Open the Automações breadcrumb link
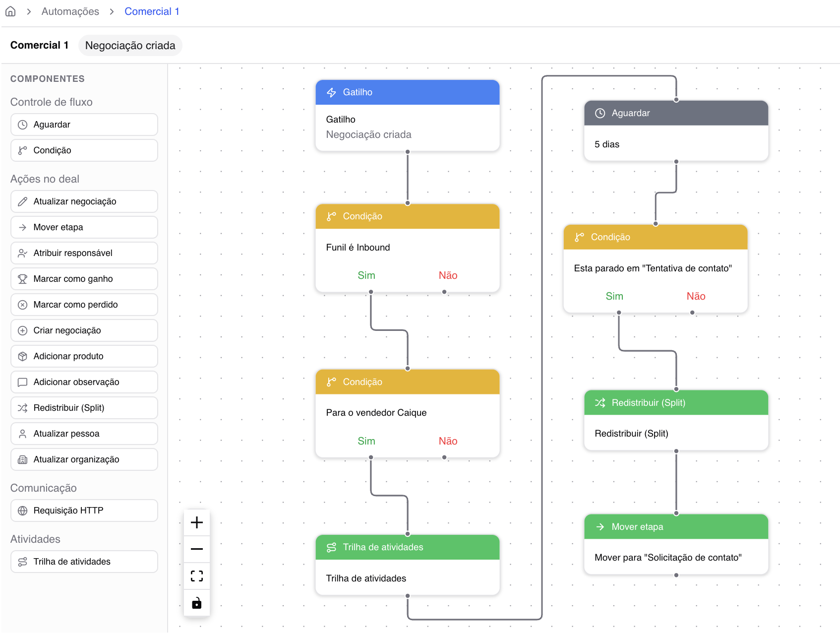840x639 pixels. coord(70,11)
